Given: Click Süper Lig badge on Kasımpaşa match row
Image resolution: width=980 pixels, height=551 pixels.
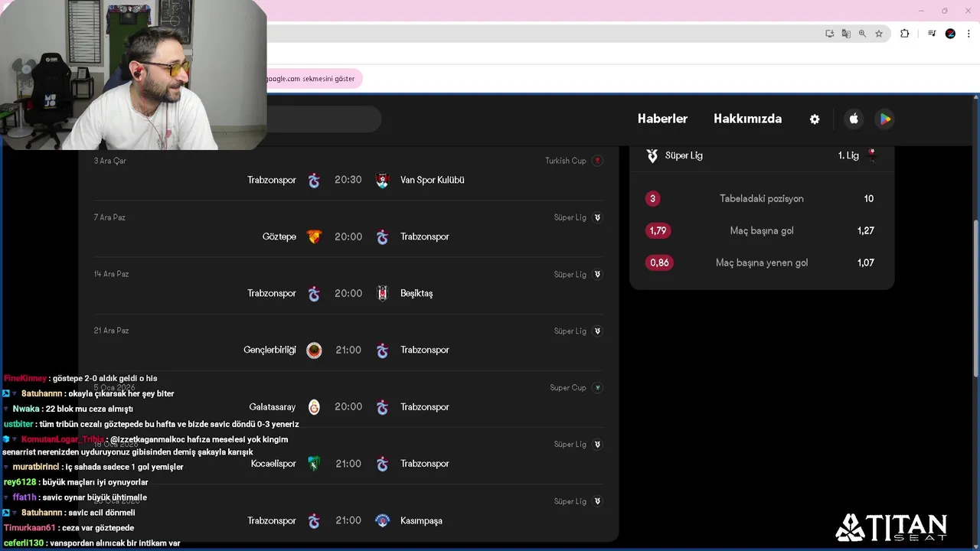Looking at the screenshot, I should pyautogui.click(x=597, y=501).
